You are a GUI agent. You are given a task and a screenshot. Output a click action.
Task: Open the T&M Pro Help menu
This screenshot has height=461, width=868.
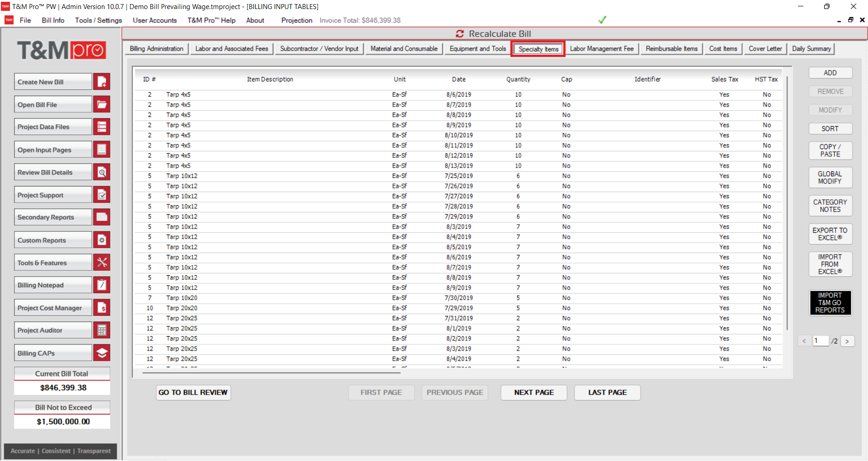tap(212, 20)
